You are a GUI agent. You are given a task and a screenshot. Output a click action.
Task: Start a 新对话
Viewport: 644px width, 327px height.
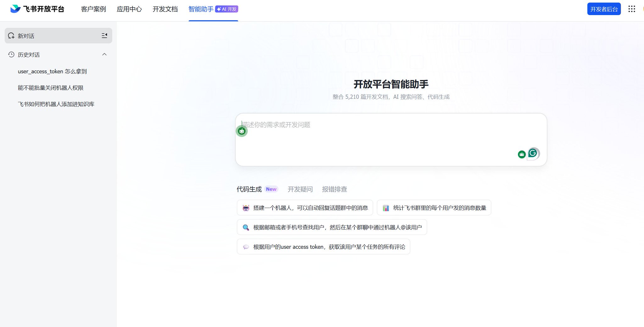coord(58,36)
